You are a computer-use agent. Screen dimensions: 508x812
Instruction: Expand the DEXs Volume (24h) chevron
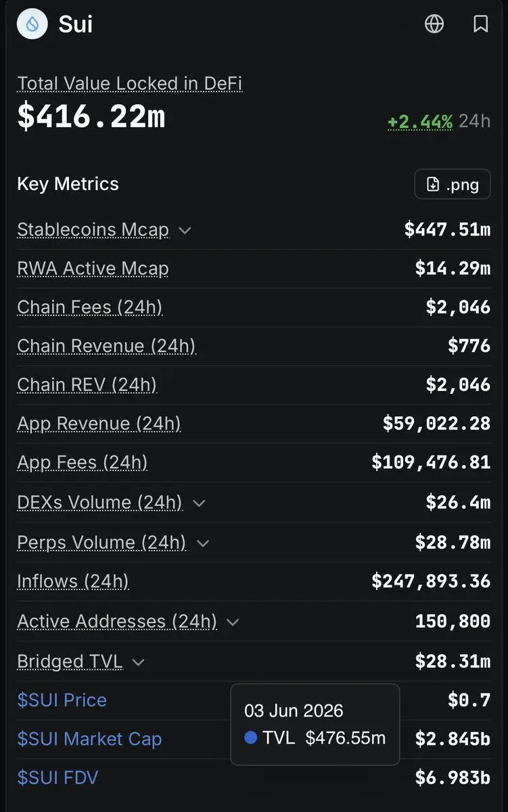[x=199, y=503]
